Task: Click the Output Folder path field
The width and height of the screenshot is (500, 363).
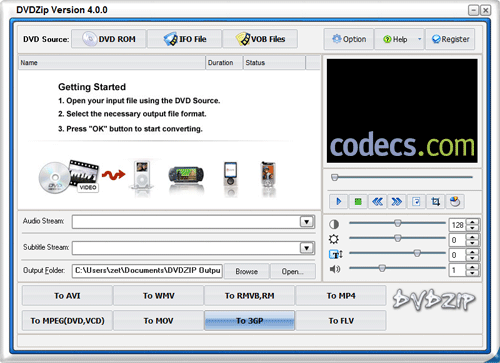Action: tap(147, 270)
